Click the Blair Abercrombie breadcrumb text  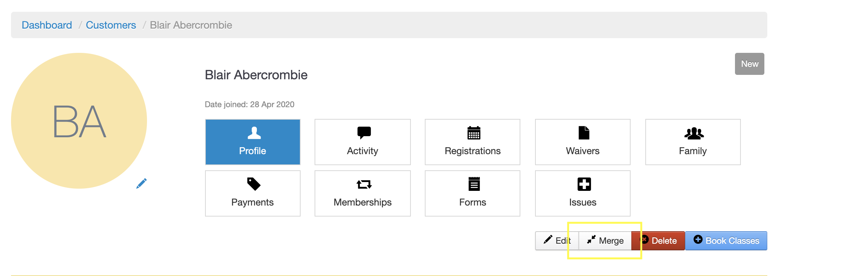(191, 25)
